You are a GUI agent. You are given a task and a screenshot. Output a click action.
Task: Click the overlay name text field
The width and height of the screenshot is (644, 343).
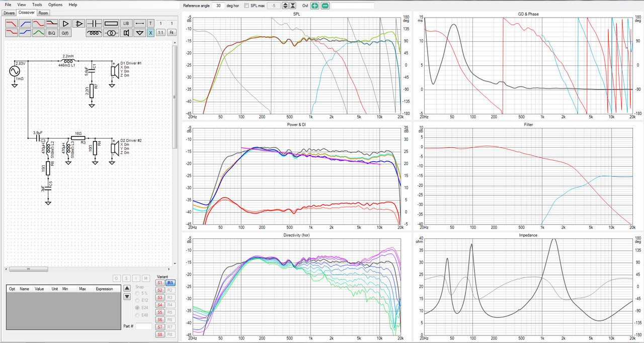pos(353,6)
